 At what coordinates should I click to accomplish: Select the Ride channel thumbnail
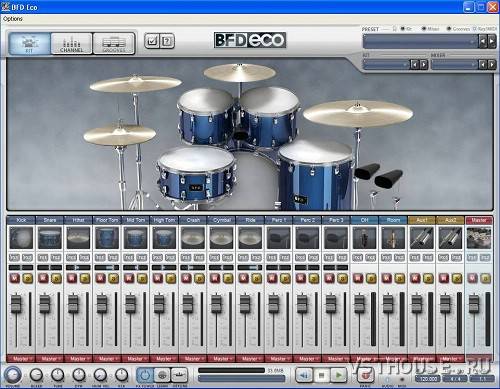point(250,238)
